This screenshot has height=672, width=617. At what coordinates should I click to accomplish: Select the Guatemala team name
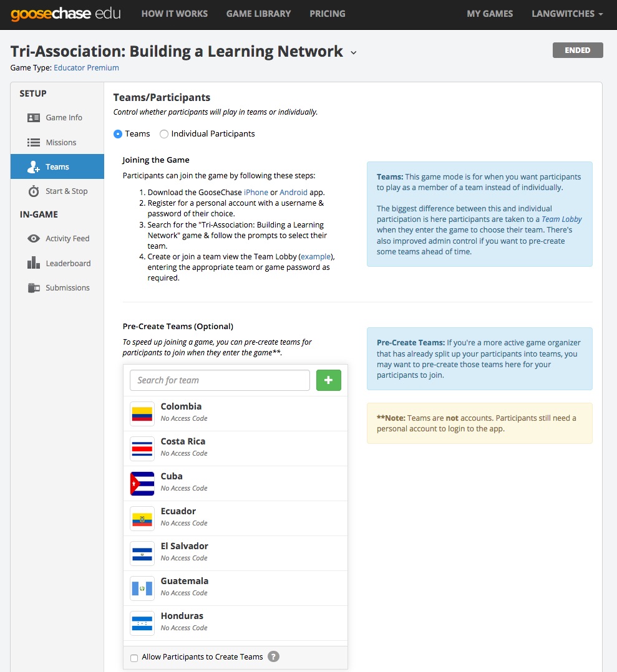pyautogui.click(x=185, y=581)
